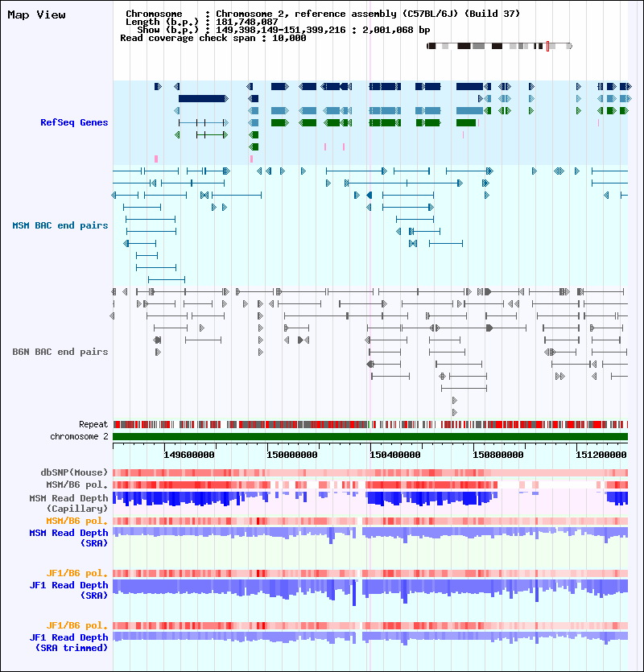Click the JF1 Read Depth (SRA) histogram track
Image resolution: width=644 pixels, height=672 pixels.
pyautogui.click(x=370, y=592)
